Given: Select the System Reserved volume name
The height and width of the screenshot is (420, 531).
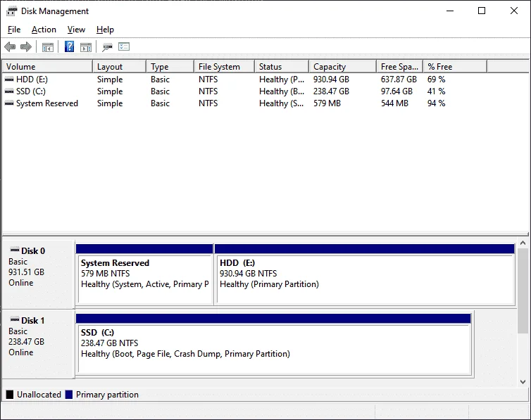Looking at the screenshot, I should pos(47,103).
